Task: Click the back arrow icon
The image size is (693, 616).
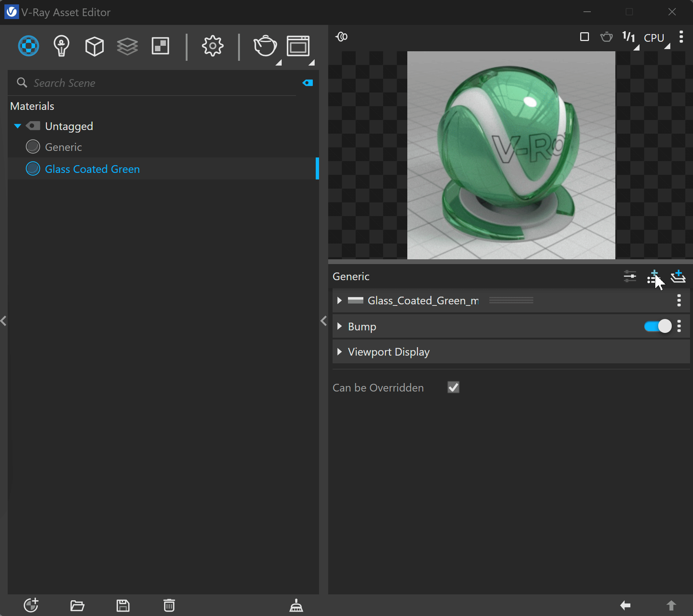Action: click(625, 605)
